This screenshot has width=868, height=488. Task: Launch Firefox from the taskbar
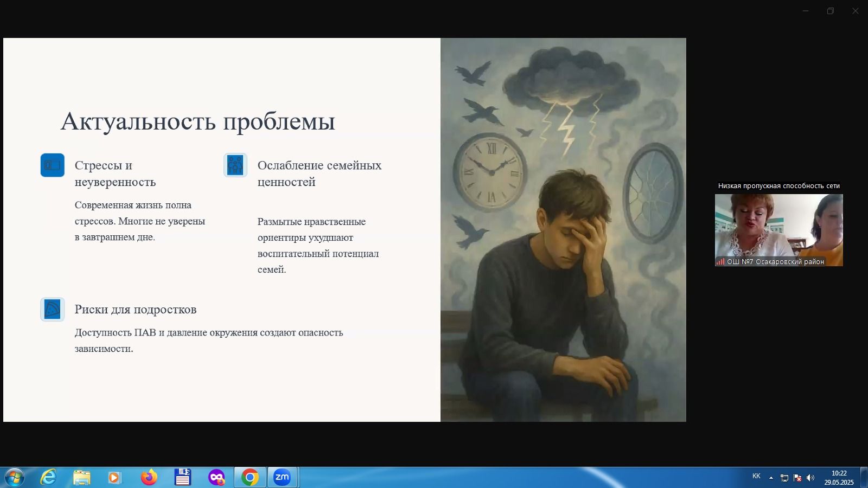point(149,477)
